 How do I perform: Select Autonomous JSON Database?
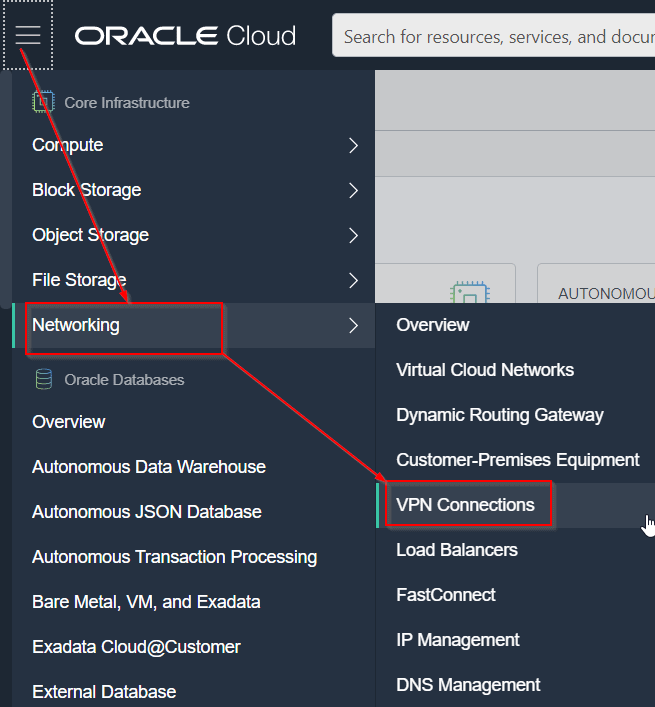click(147, 512)
